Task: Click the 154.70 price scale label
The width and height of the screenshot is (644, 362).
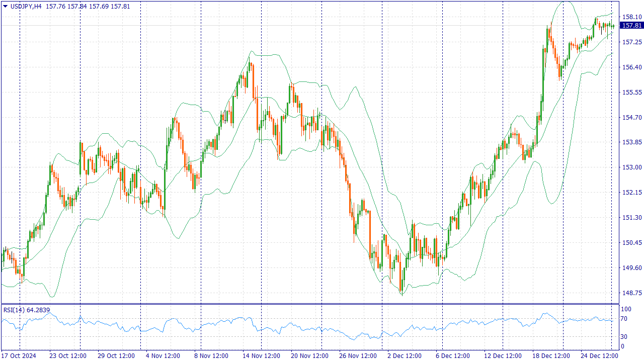Action: 631,118
